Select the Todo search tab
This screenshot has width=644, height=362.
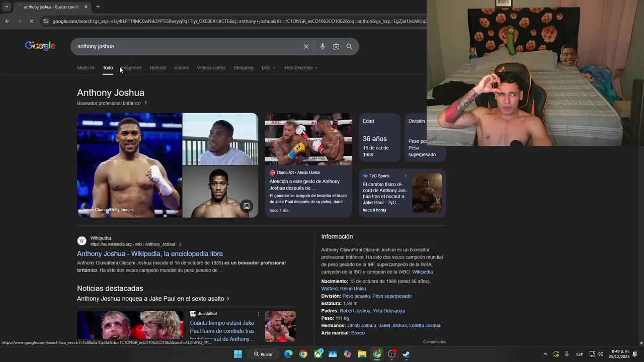(108, 68)
